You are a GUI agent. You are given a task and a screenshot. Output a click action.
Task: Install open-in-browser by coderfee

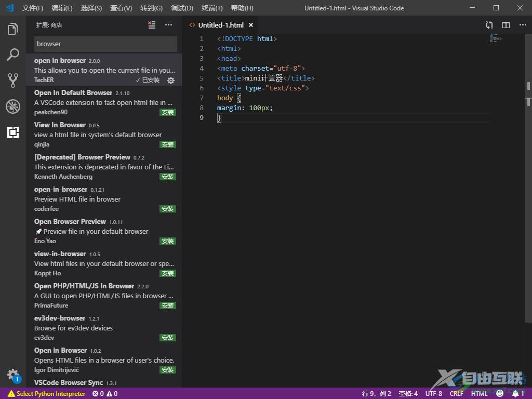coord(168,209)
